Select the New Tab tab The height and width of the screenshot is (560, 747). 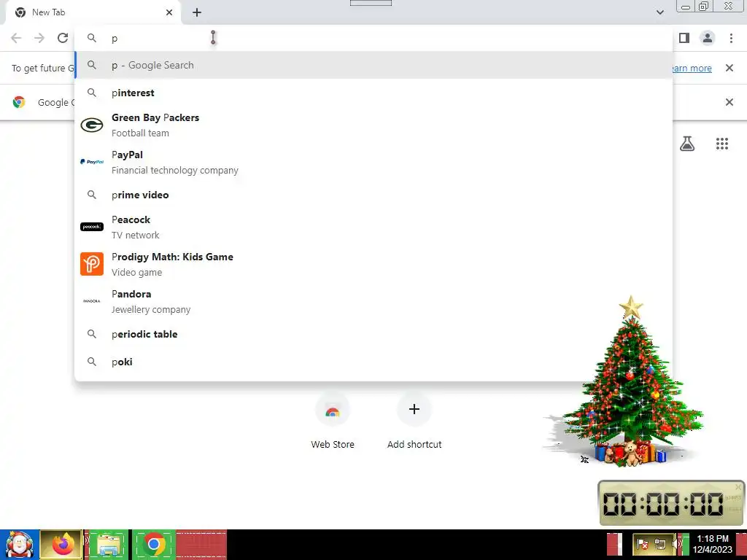point(93,12)
